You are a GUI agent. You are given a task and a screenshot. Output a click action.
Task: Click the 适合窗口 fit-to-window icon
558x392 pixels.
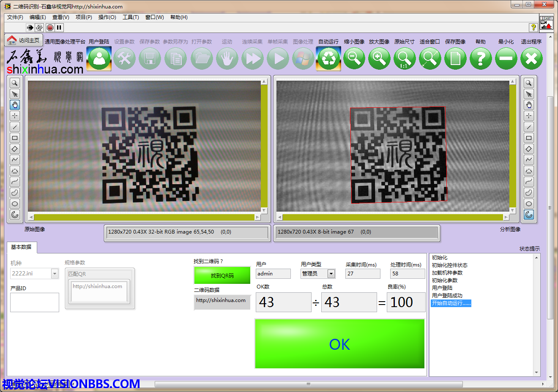pos(430,58)
